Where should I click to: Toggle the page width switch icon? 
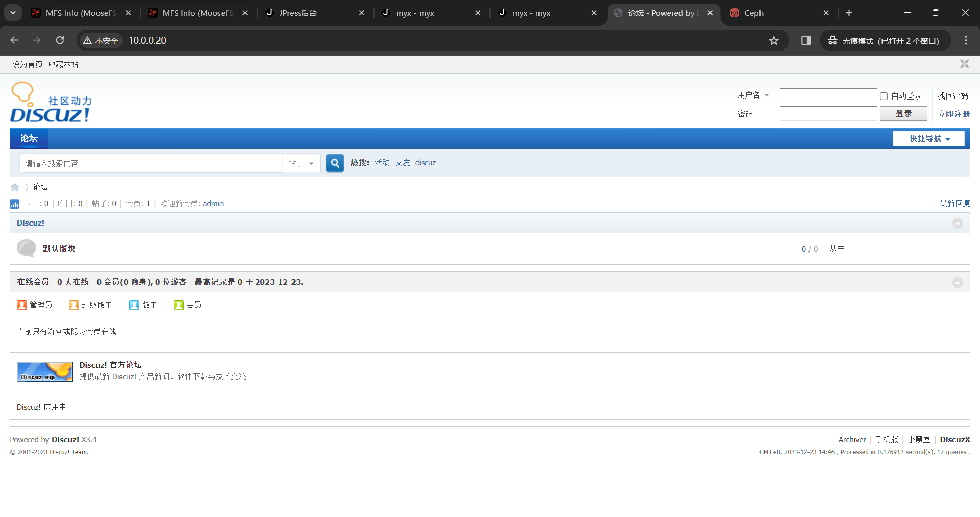click(964, 64)
